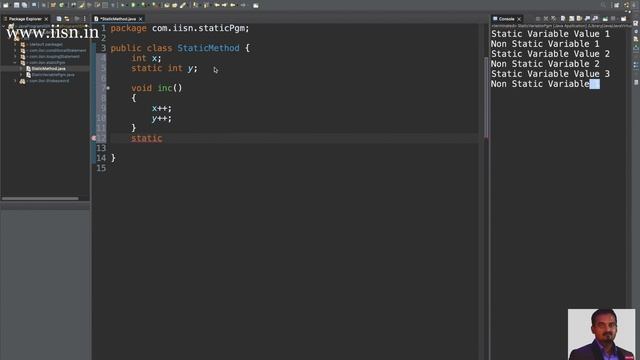Open Package Explorer view menu dots
The image size is (640, 360).
(x=84, y=19)
